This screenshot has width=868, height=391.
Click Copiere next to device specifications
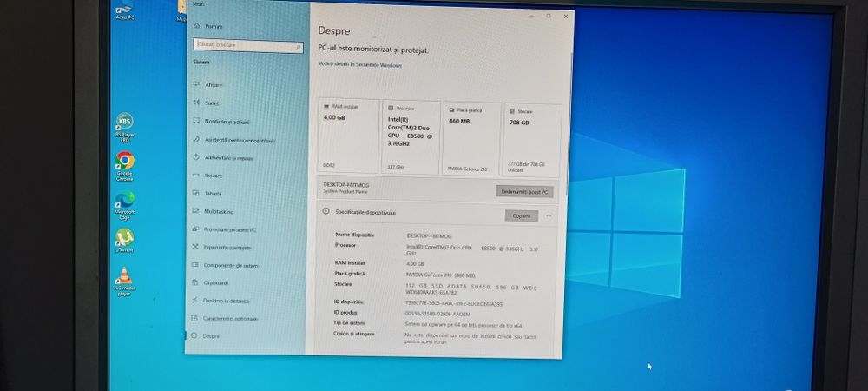point(522,216)
